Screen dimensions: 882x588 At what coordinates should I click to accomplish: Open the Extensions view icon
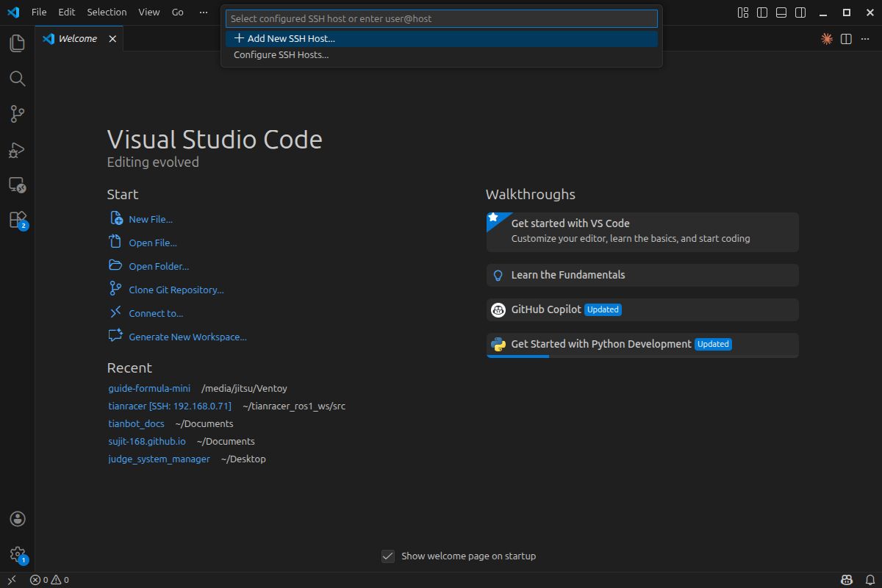[x=18, y=220]
